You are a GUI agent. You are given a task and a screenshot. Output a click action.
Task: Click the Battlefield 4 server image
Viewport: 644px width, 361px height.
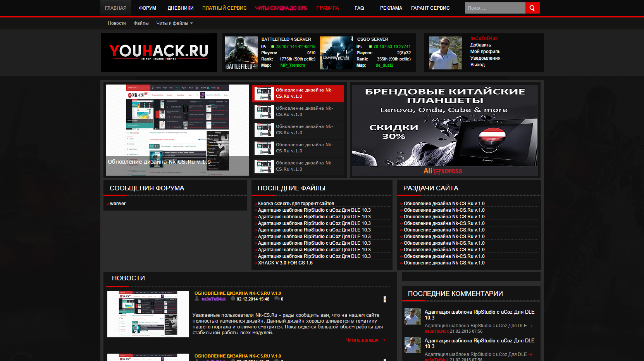[241, 53]
